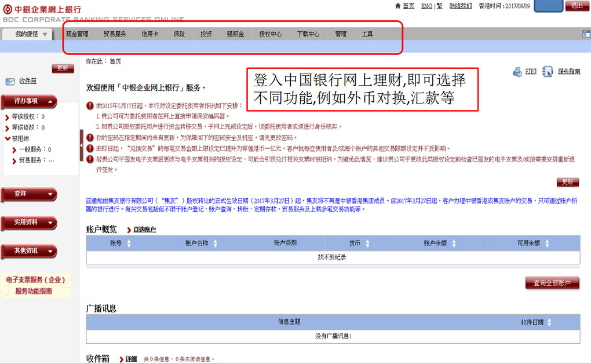The height and width of the screenshot is (364, 591).
Task: Click the envelope icon next to 收件箱
Action: pyautogui.click(x=10, y=82)
